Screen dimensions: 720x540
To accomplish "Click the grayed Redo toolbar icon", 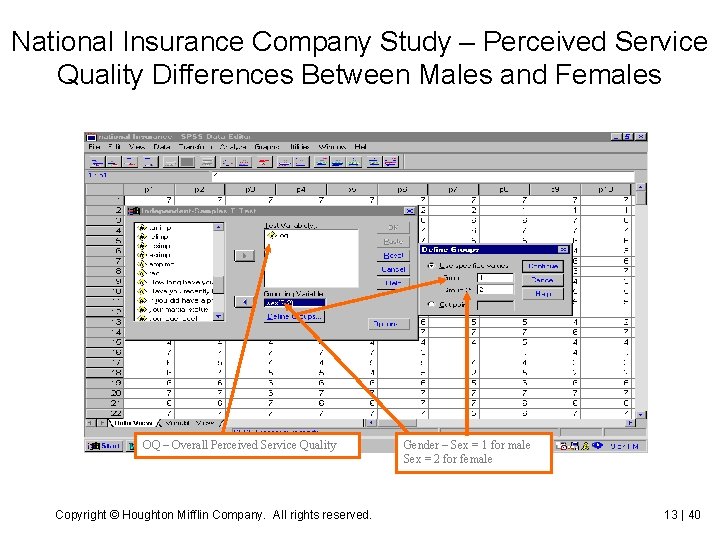I will pyautogui.click(x=186, y=162).
